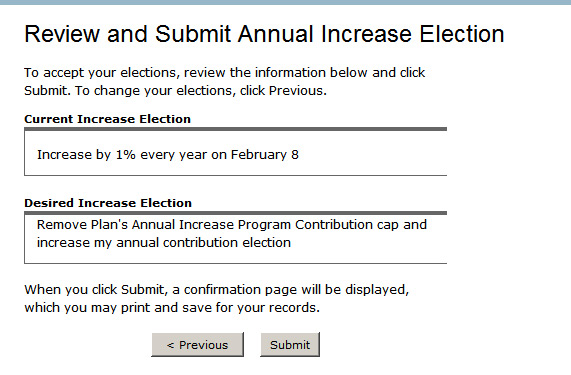Click the 'When you click Submit' sentence
Image resolution: width=571 pixels, height=375 pixels.
(x=217, y=290)
